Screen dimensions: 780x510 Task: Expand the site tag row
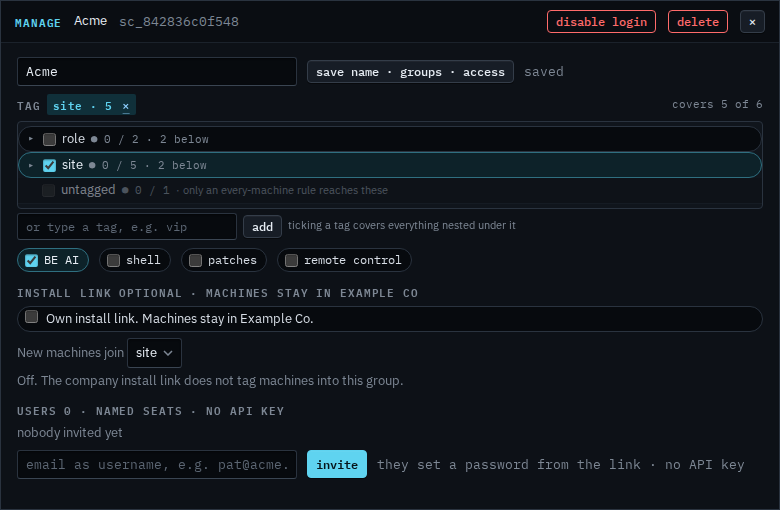pyautogui.click(x=31, y=165)
